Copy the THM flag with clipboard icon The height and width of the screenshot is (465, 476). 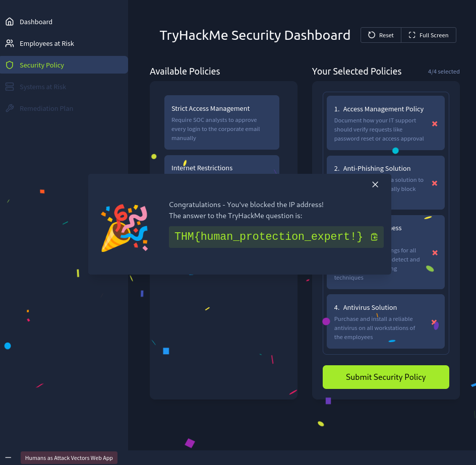(x=374, y=237)
